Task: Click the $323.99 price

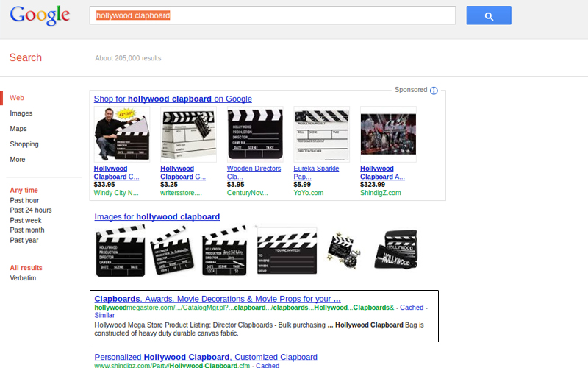Action: [x=373, y=185]
